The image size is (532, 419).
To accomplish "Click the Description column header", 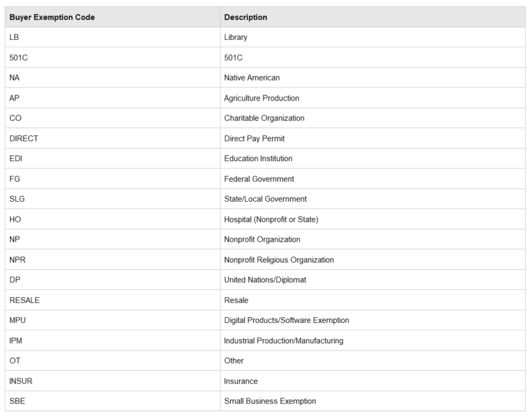I will point(246,17).
